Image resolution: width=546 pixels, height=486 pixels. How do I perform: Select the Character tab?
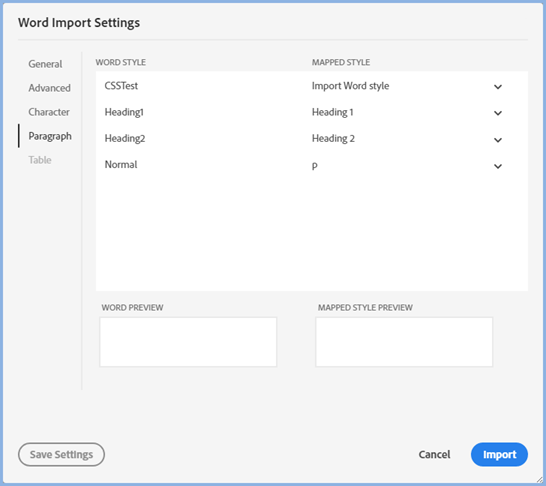coord(49,112)
